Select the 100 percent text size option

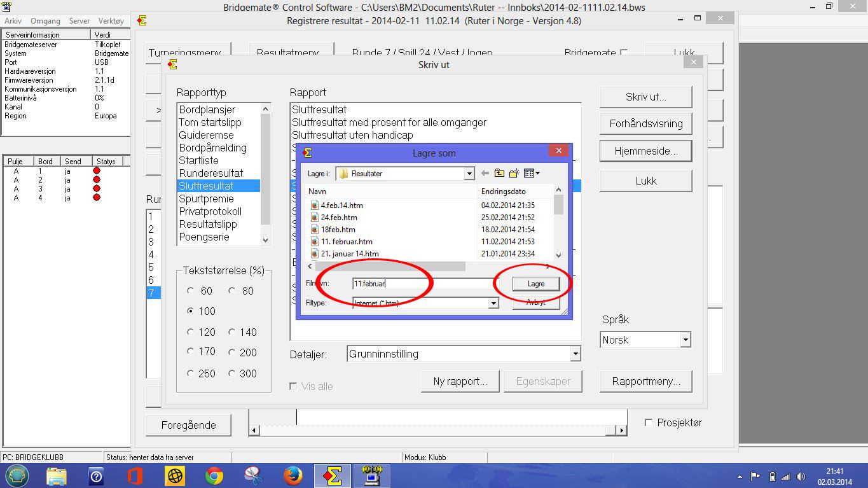tap(191, 311)
